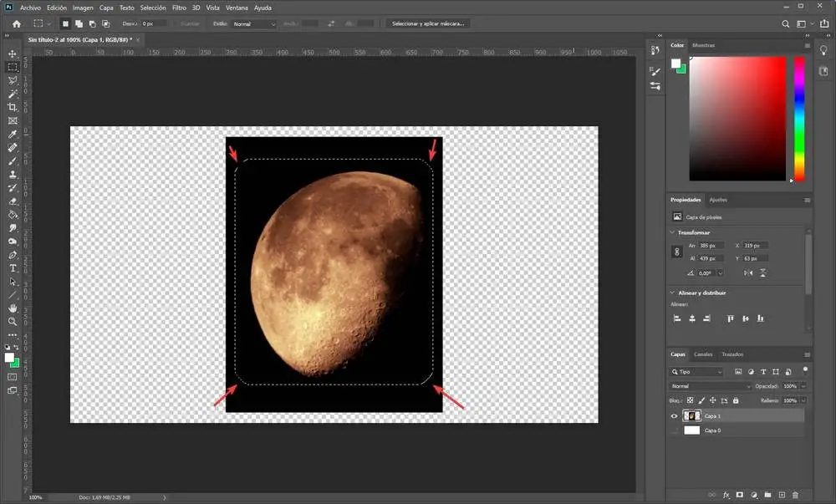The height and width of the screenshot is (504, 836).
Task: Select the Crop tool
Action: point(13,107)
